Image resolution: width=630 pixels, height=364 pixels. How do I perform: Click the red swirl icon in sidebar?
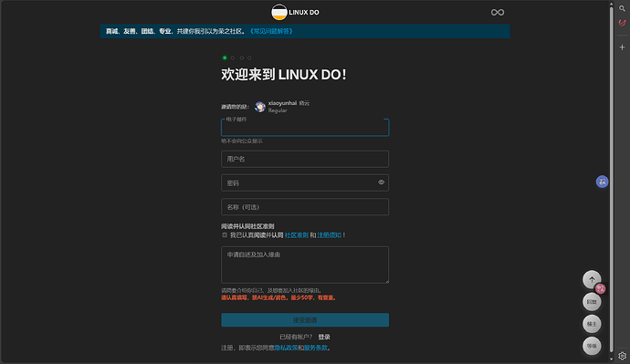(622, 23)
